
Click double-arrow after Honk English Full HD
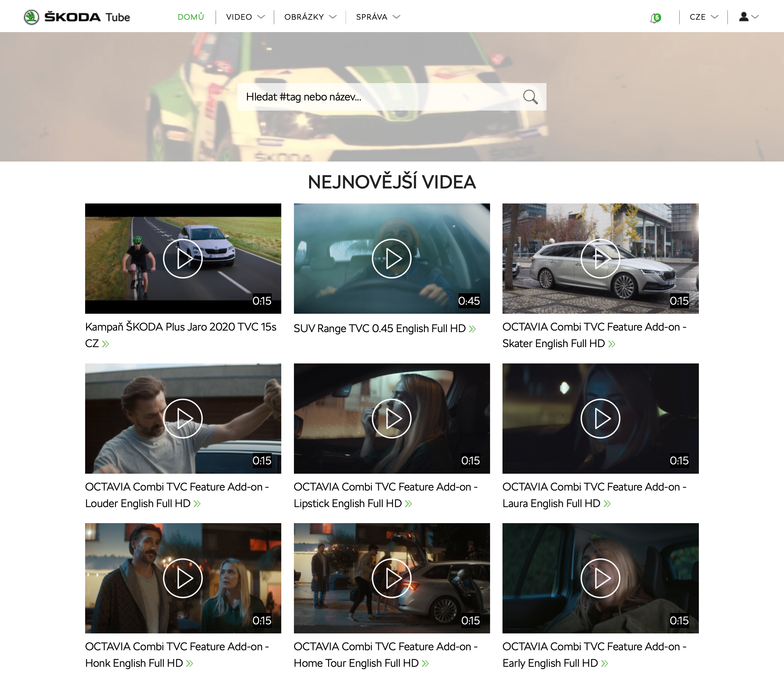190,664
